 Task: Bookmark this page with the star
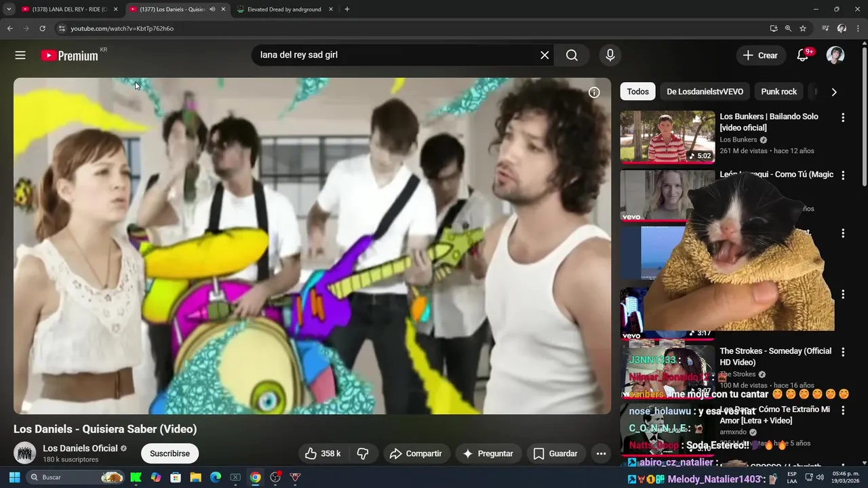click(803, 28)
